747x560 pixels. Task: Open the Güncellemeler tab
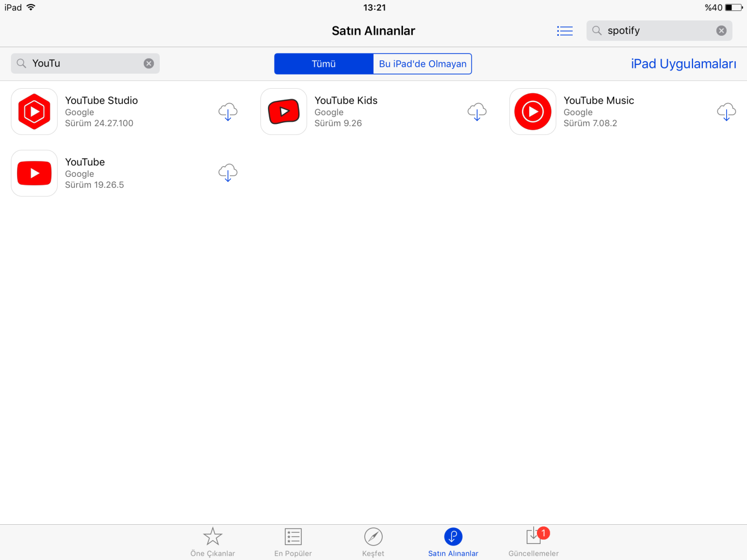coord(534,542)
